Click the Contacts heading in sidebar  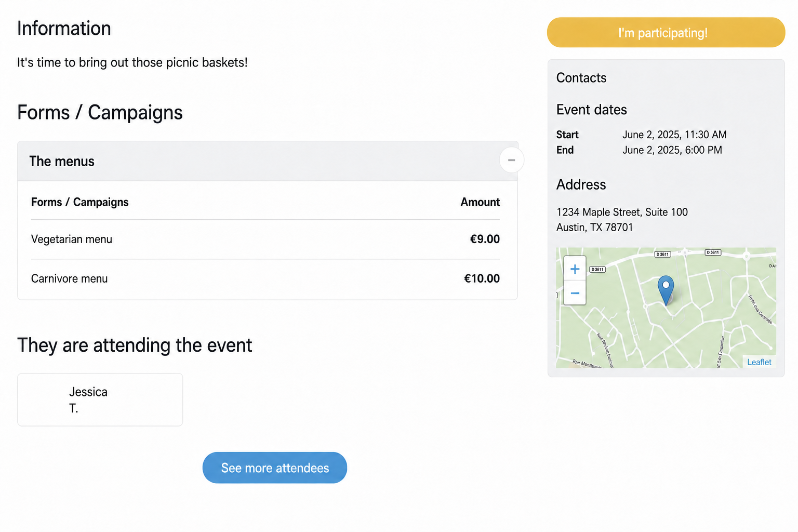point(581,78)
